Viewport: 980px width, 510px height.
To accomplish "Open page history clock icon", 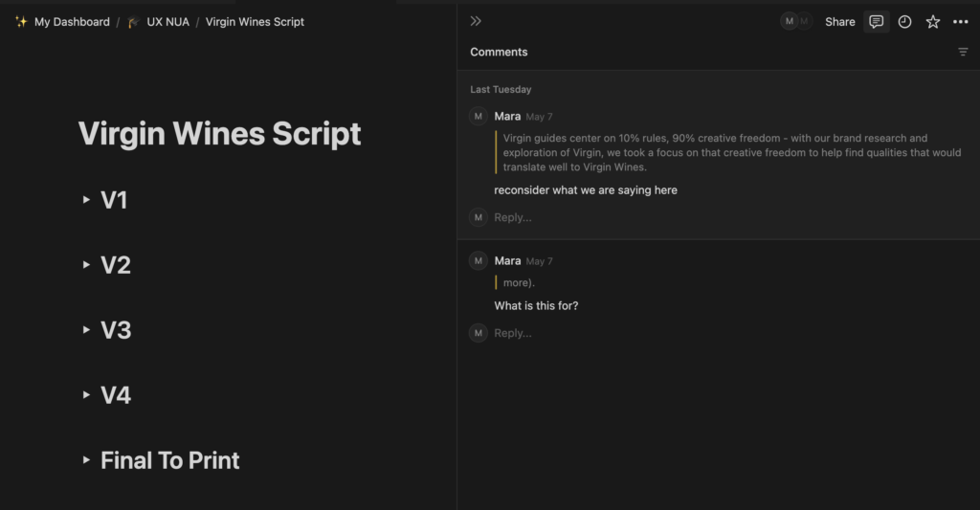I will (904, 22).
